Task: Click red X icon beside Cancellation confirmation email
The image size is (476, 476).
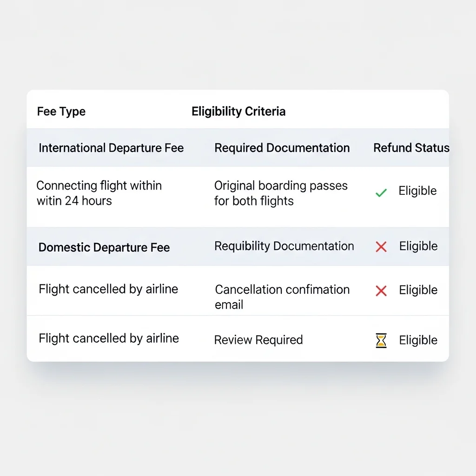Action: [381, 291]
